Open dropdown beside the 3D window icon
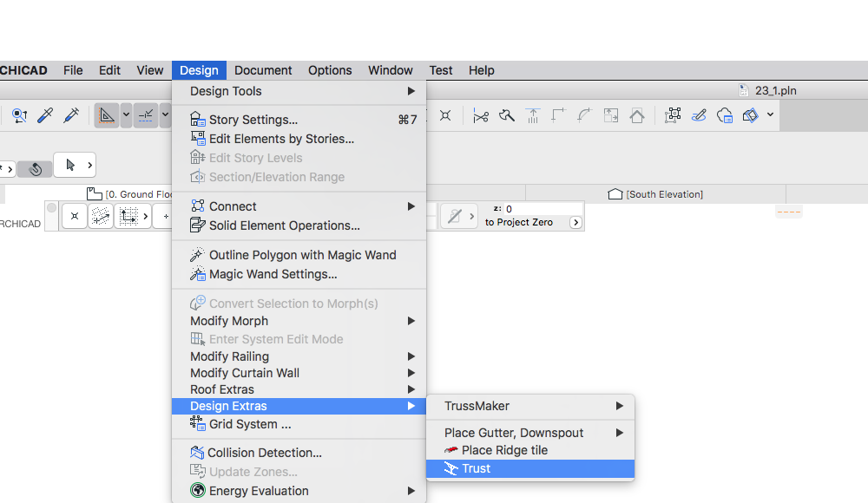 coord(770,115)
